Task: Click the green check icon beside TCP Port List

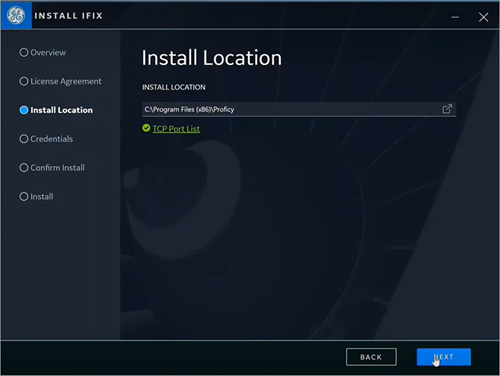Action: pyautogui.click(x=146, y=128)
